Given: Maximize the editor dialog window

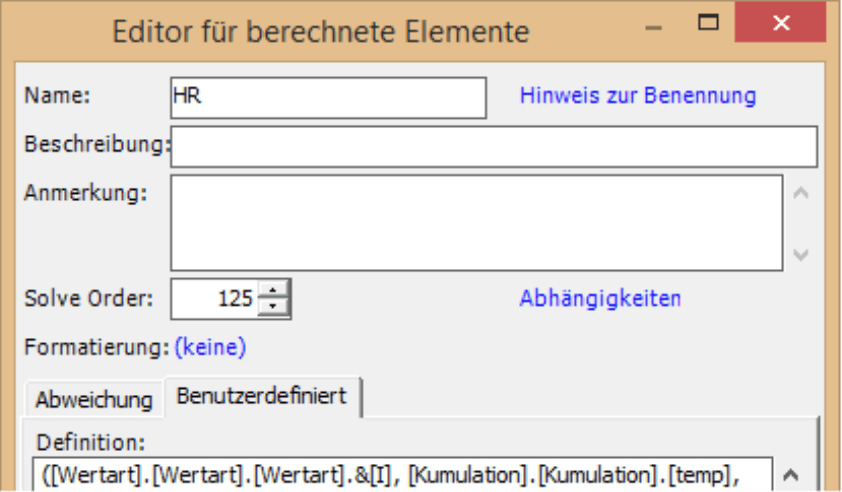Looking at the screenshot, I should pyautogui.click(x=708, y=22).
